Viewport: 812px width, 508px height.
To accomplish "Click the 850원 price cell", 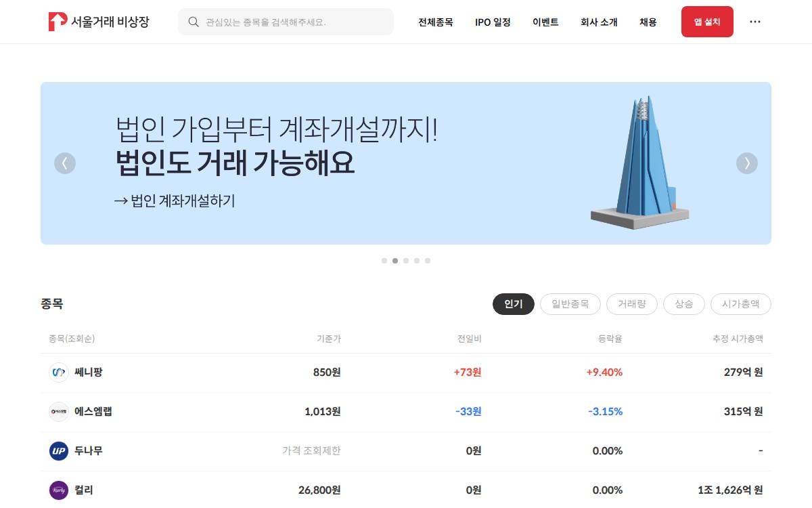I will pos(327,372).
